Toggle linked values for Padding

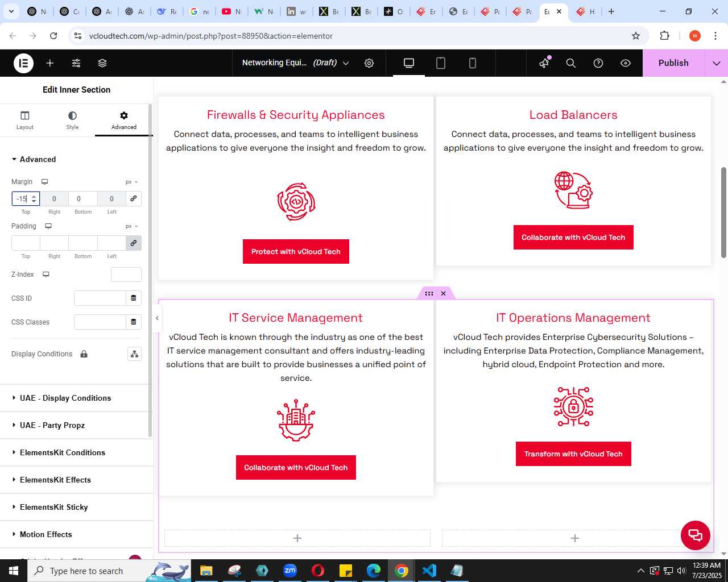(x=134, y=243)
